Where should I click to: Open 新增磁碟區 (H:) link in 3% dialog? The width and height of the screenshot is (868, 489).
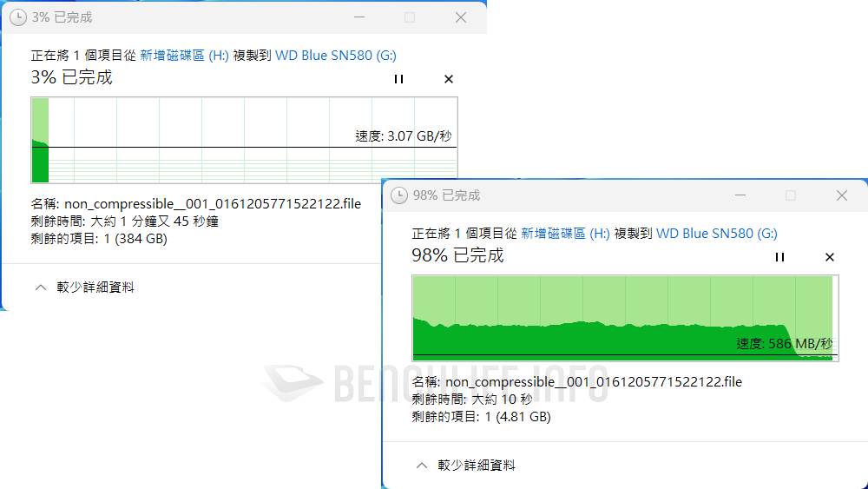184,56
